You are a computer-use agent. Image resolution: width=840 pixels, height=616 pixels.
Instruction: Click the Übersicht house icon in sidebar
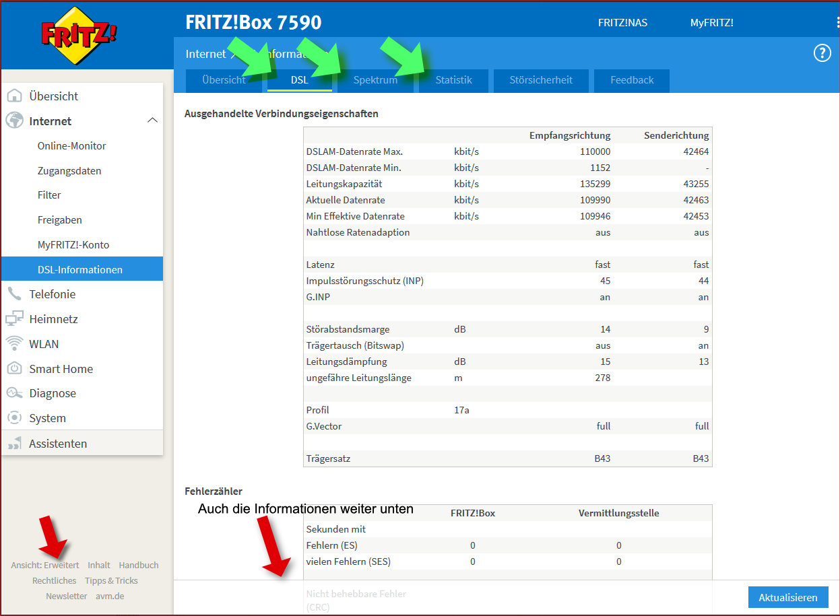[x=14, y=96]
